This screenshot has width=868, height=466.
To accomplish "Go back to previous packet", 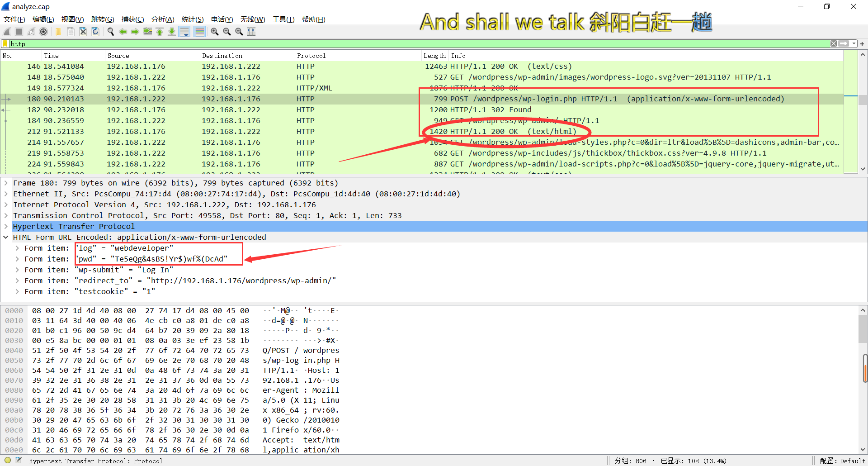I will tap(123, 32).
